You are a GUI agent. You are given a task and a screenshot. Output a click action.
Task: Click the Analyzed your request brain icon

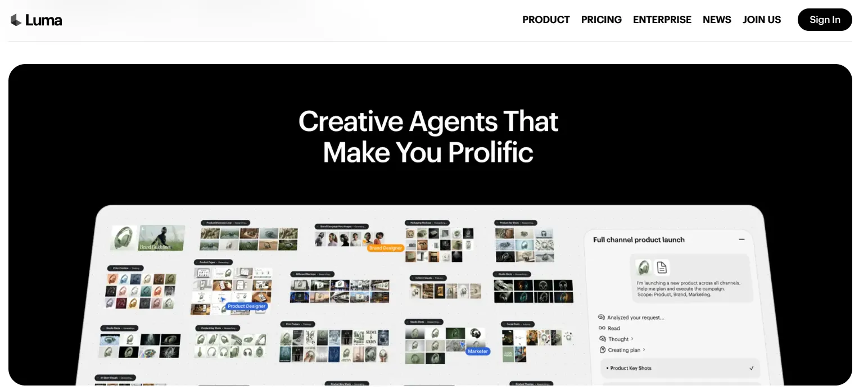click(602, 318)
